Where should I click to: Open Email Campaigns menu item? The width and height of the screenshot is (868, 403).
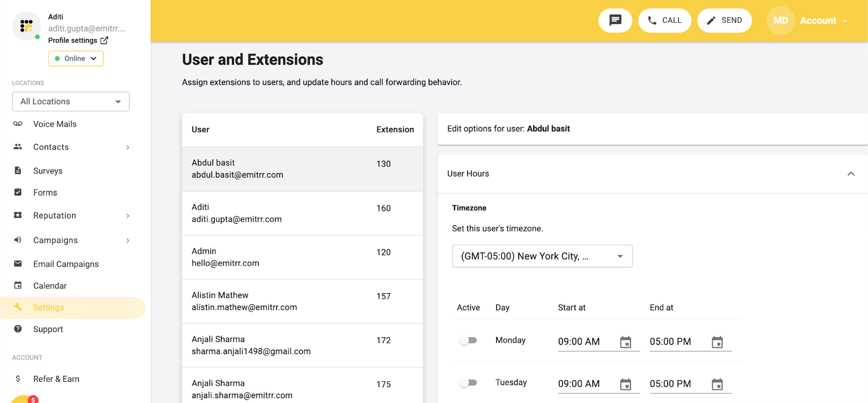tap(66, 264)
